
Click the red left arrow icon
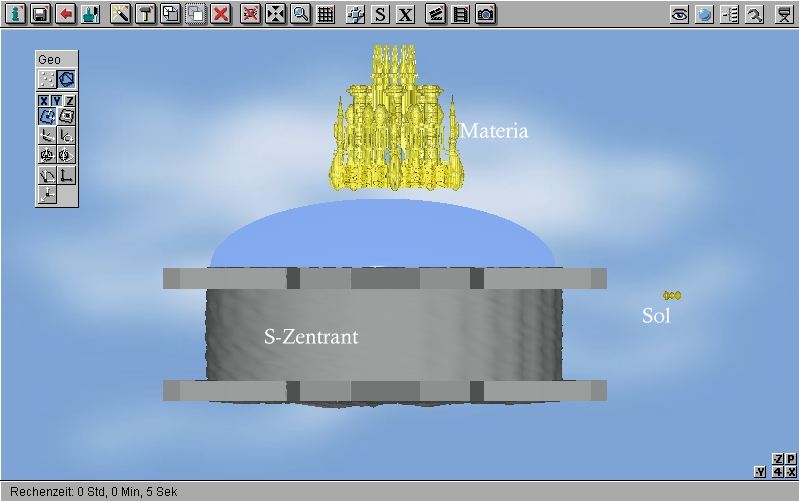pos(65,14)
